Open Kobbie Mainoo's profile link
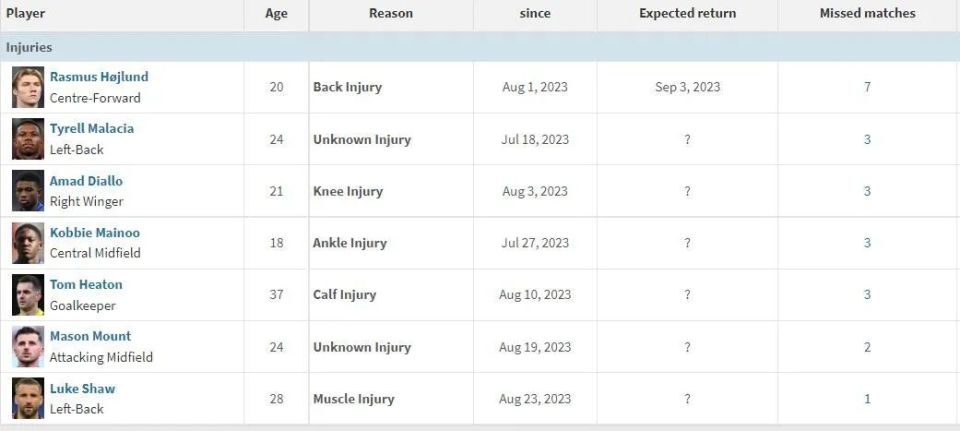Image resolution: width=960 pixels, height=431 pixels. tap(95, 233)
